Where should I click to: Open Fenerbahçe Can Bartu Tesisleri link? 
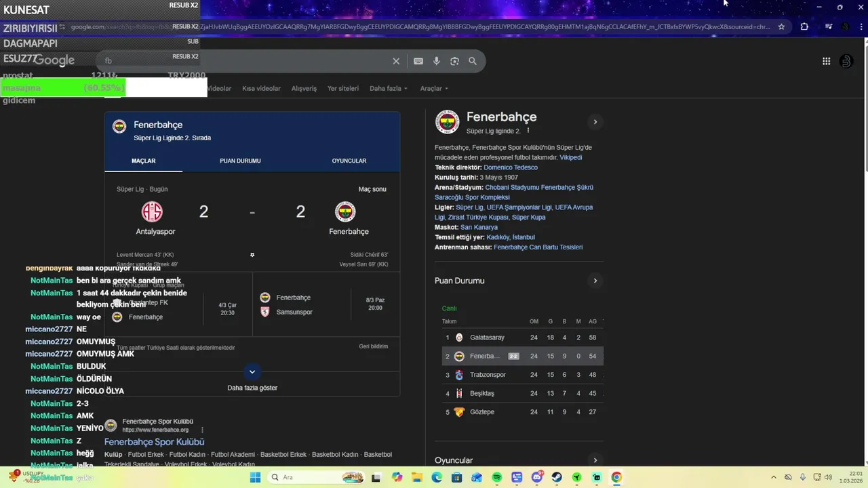click(538, 247)
